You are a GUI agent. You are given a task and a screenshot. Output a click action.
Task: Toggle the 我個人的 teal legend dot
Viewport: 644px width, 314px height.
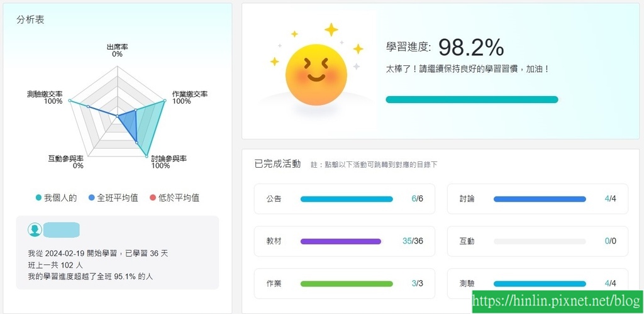(38, 198)
